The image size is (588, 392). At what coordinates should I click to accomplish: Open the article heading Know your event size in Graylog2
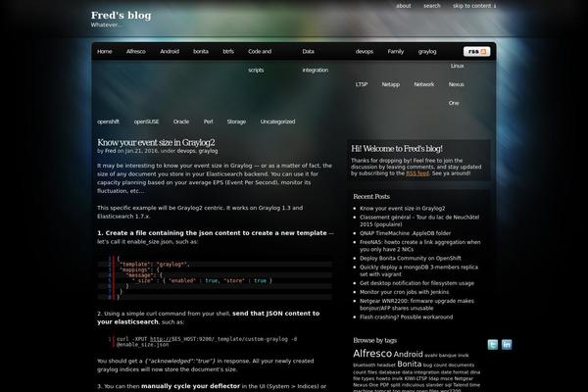(156, 142)
